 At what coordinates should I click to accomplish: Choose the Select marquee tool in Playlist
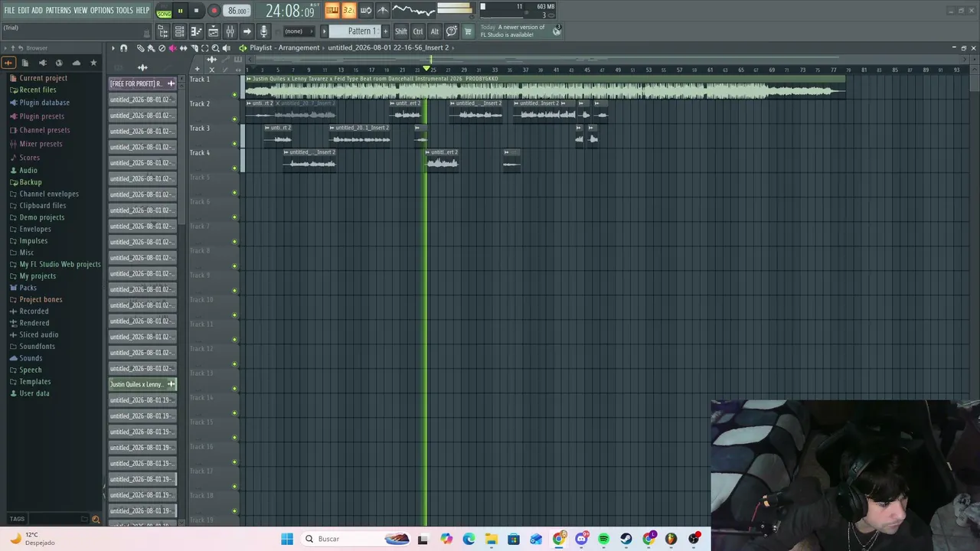pyautogui.click(x=204, y=48)
